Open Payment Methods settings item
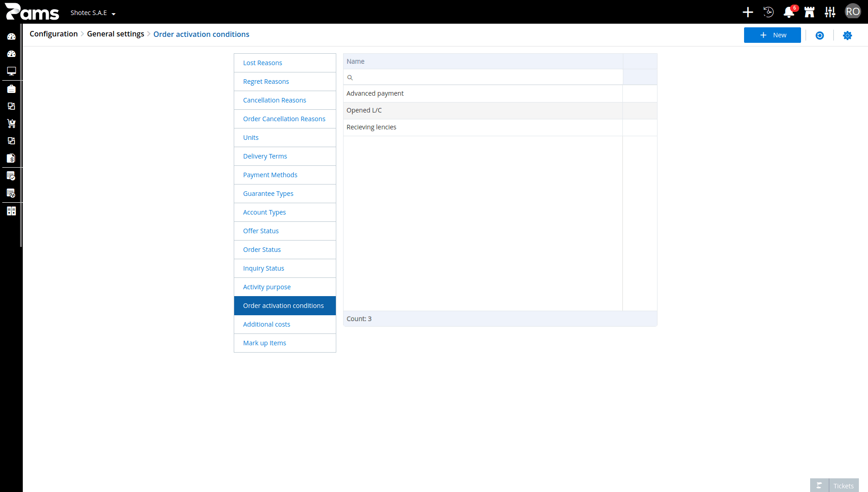Screen dimensions: 868x492 pyautogui.click(x=285, y=175)
